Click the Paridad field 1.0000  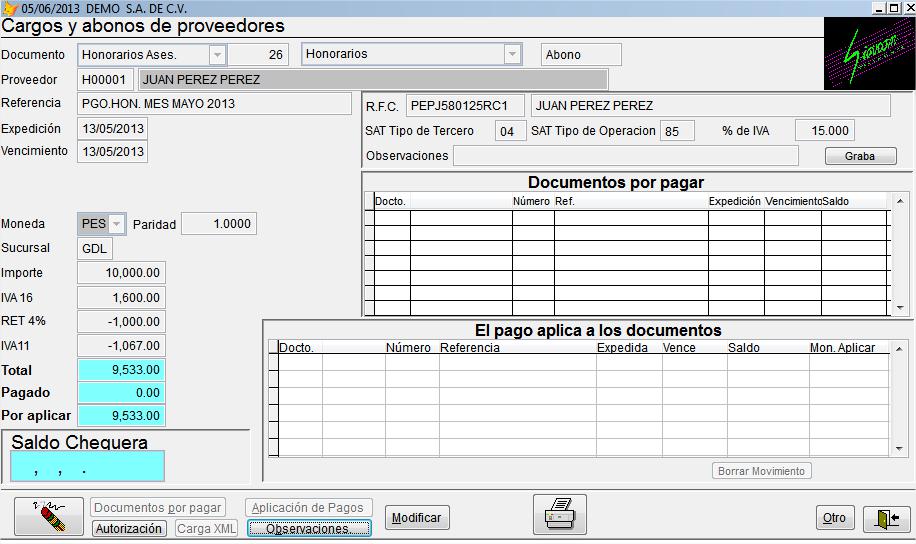tap(219, 224)
